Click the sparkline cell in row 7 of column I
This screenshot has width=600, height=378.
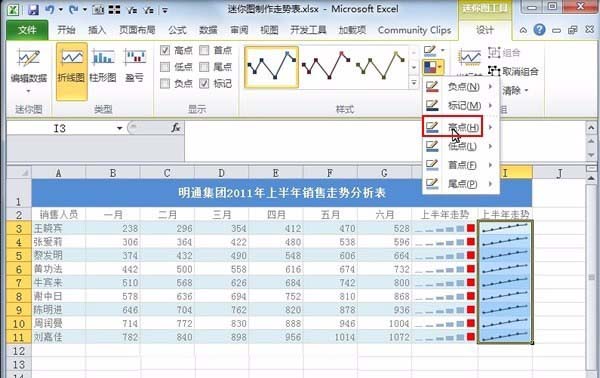tap(505, 283)
